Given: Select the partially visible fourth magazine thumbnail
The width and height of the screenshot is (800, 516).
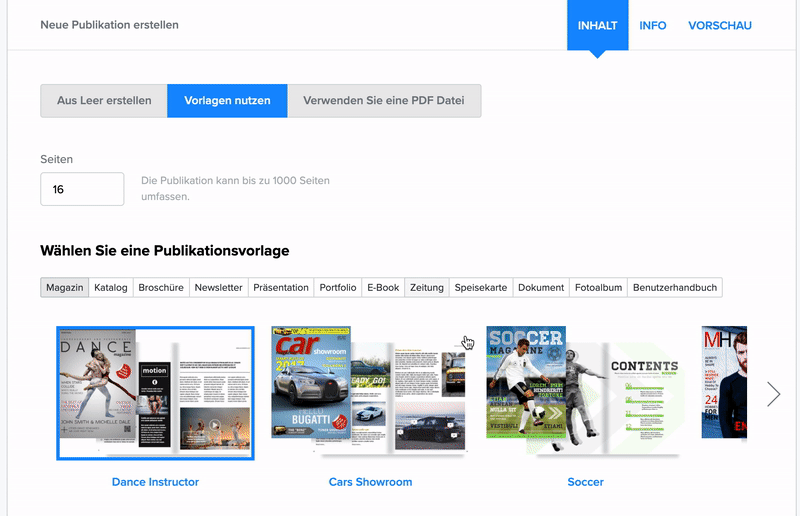Looking at the screenshot, I should click(724, 382).
